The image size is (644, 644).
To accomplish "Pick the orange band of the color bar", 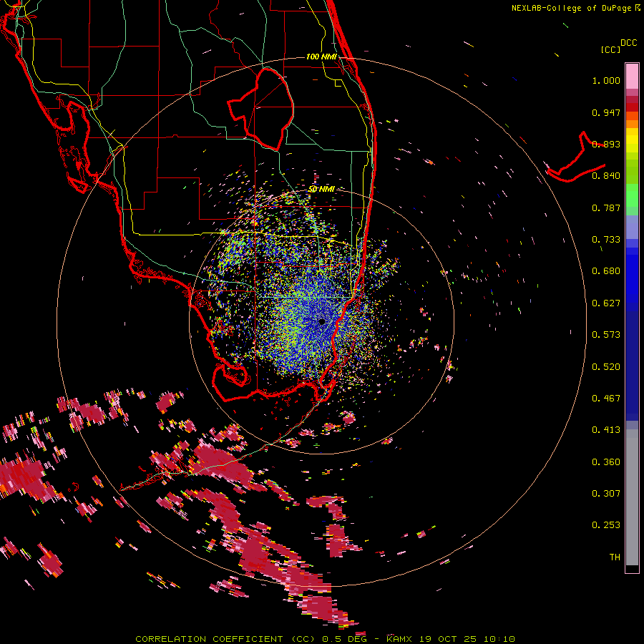I will click(x=632, y=124).
